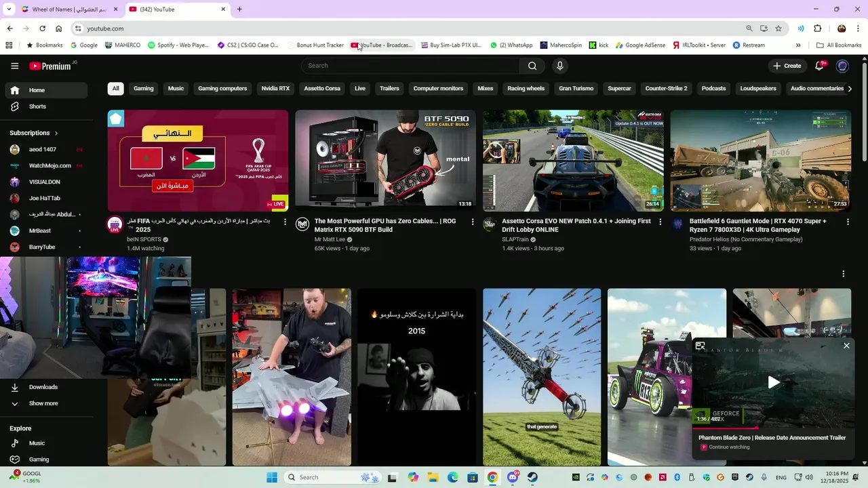The width and height of the screenshot is (868, 488).
Task: Click the address bar showing youtube.com
Action: click(407, 28)
